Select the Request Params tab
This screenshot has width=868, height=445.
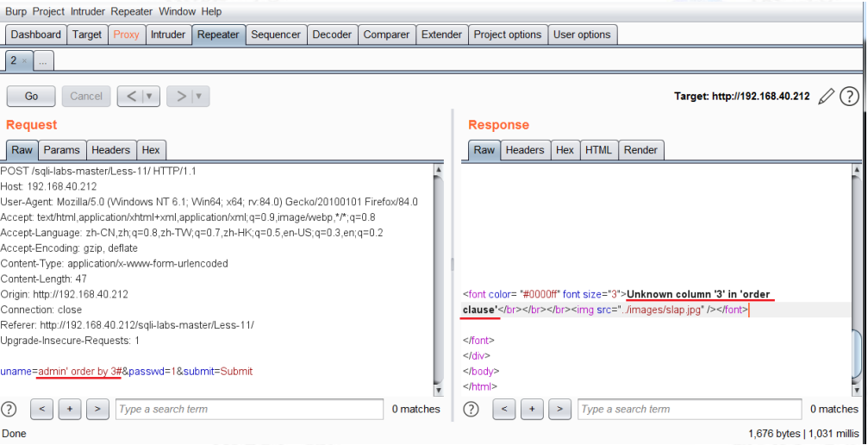[62, 149]
